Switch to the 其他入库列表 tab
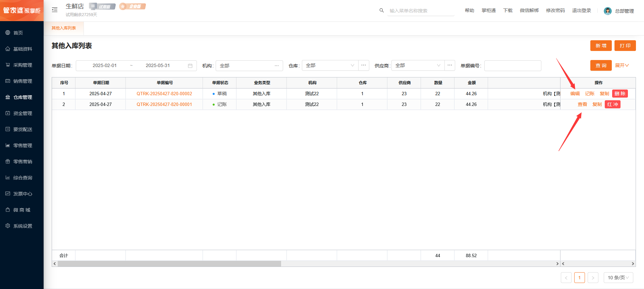This screenshot has width=644, height=289. click(64, 28)
